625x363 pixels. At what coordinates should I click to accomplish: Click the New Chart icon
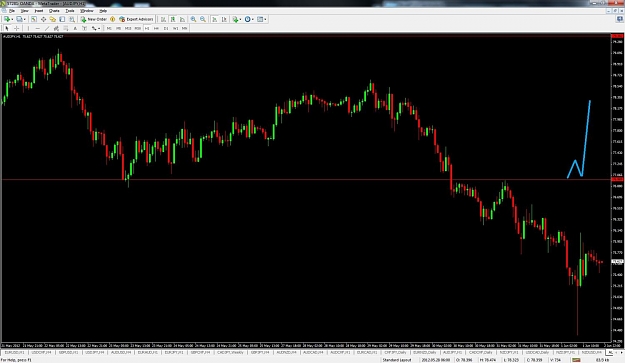click(x=7, y=19)
